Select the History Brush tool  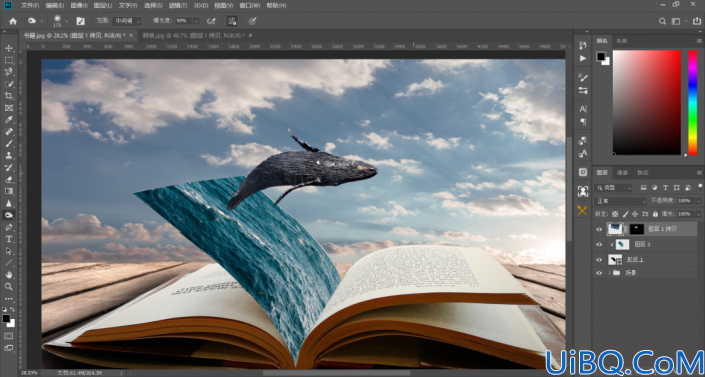pos(9,167)
